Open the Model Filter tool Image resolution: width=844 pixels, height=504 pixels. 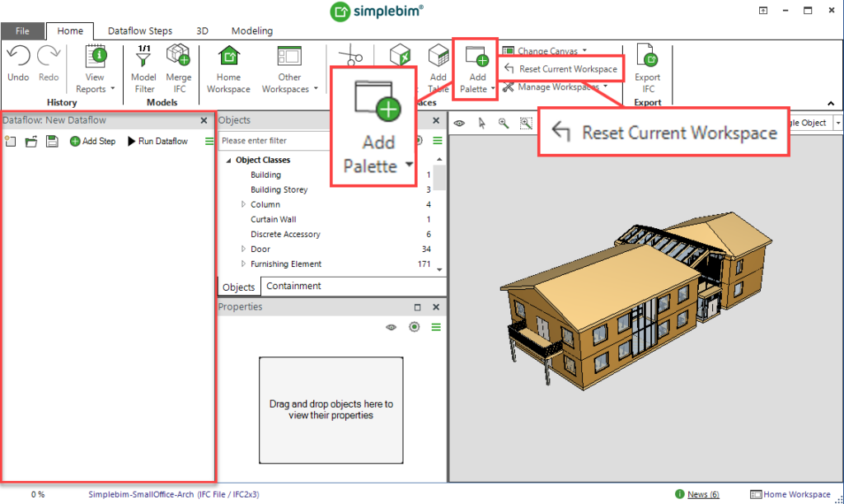point(143,69)
